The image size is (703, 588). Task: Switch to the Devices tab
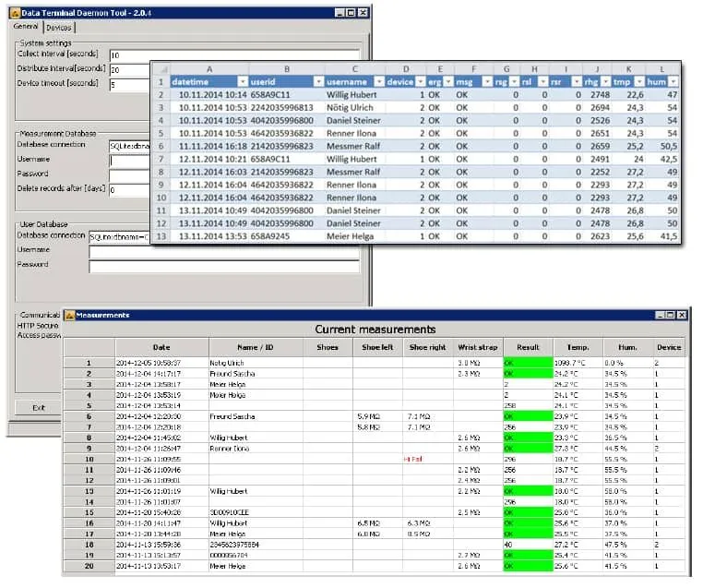(x=59, y=28)
